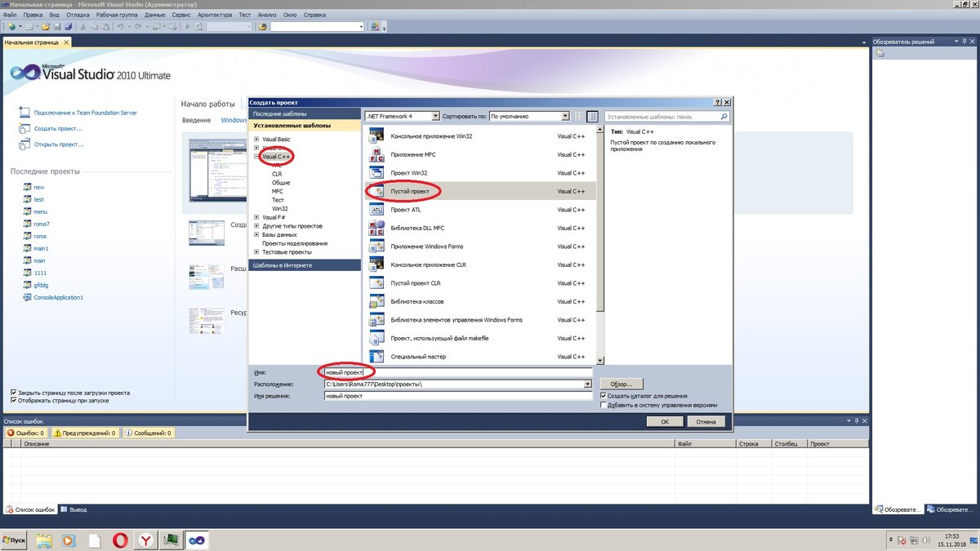Expand the Visual Basic tree node
This screenshot has height=551, width=980.
tap(256, 140)
